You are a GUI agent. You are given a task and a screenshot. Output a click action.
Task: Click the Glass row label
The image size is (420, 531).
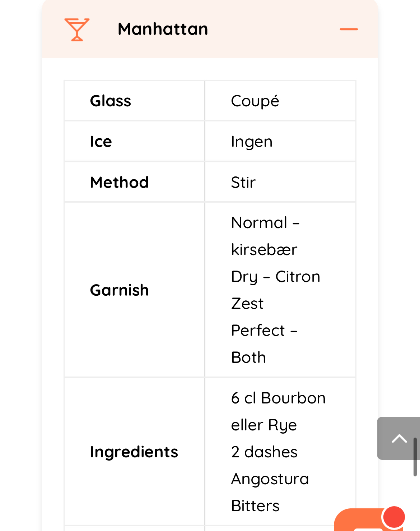[x=111, y=101]
